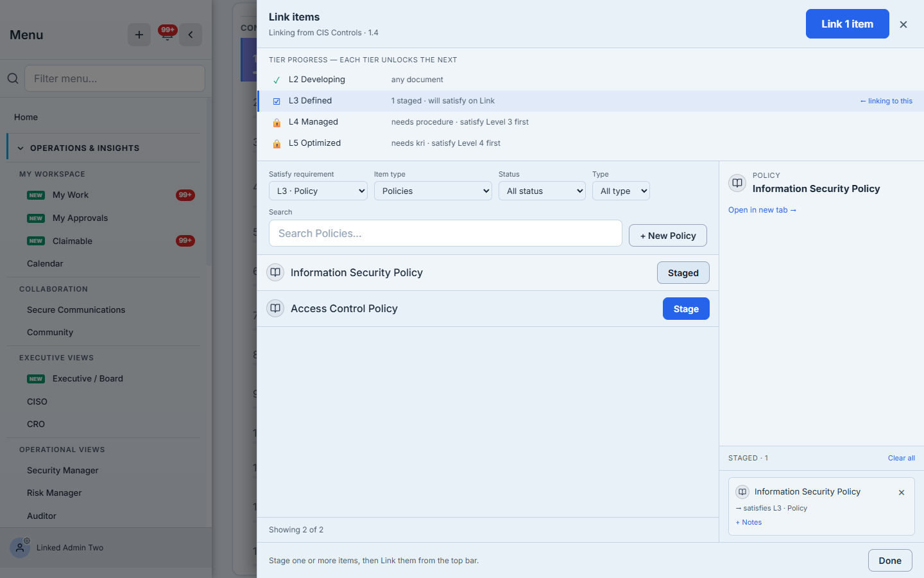Screen dimensions: 924x578
Task: Click the linking to this indicator
Action: point(886,101)
